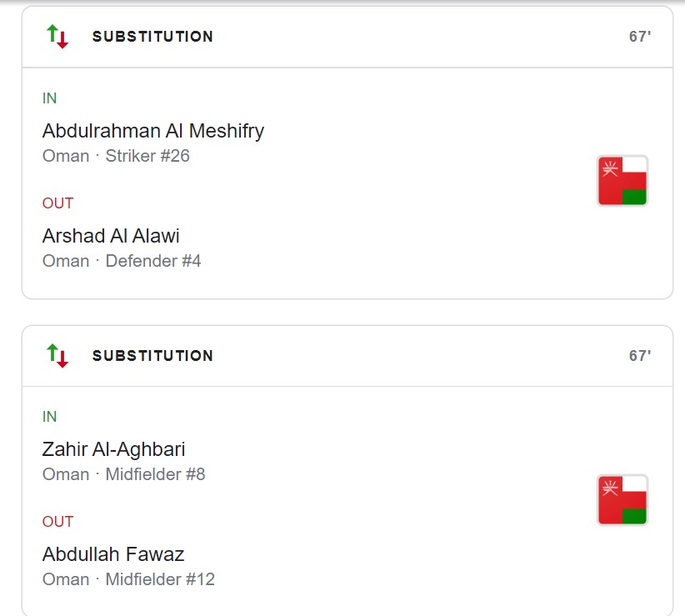Click the green IN label above Abdulrahman Al Meshifry
The height and width of the screenshot is (616, 685).
[x=50, y=98]
